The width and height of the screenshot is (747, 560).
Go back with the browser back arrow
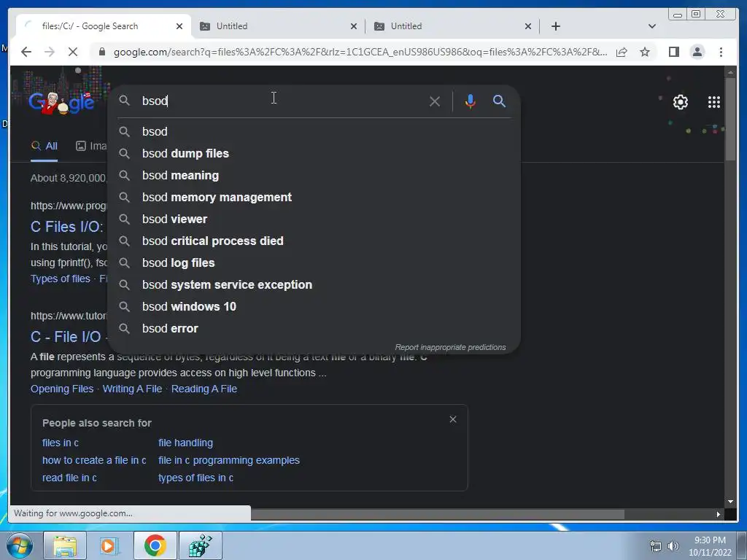26,52
